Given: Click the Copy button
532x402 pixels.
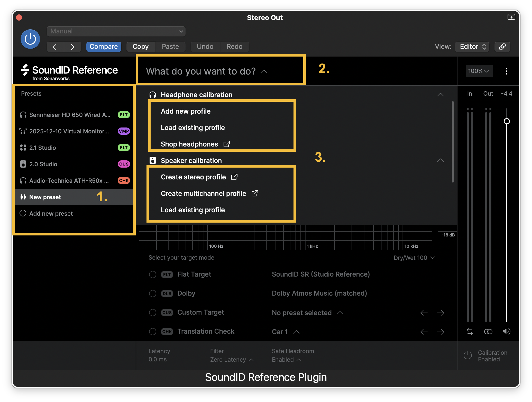Looking at the screenshot, I should coord(141,47).
